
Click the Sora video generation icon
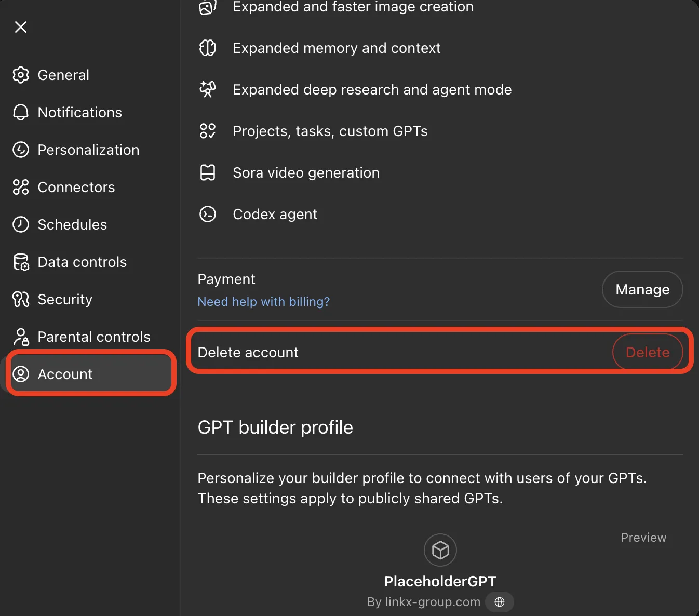208,172
